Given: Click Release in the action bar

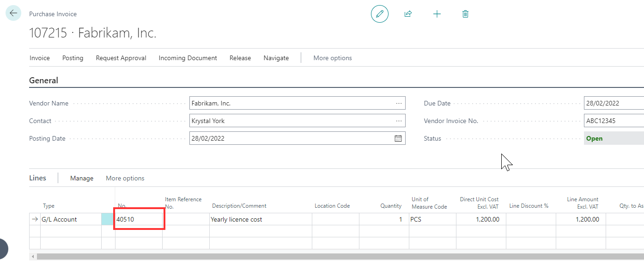Looking at the screenshot, I should pos(240,58).
